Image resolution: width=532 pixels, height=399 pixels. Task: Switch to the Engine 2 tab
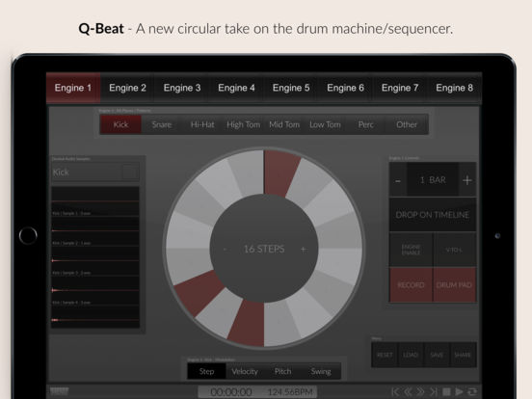[127, 88]
